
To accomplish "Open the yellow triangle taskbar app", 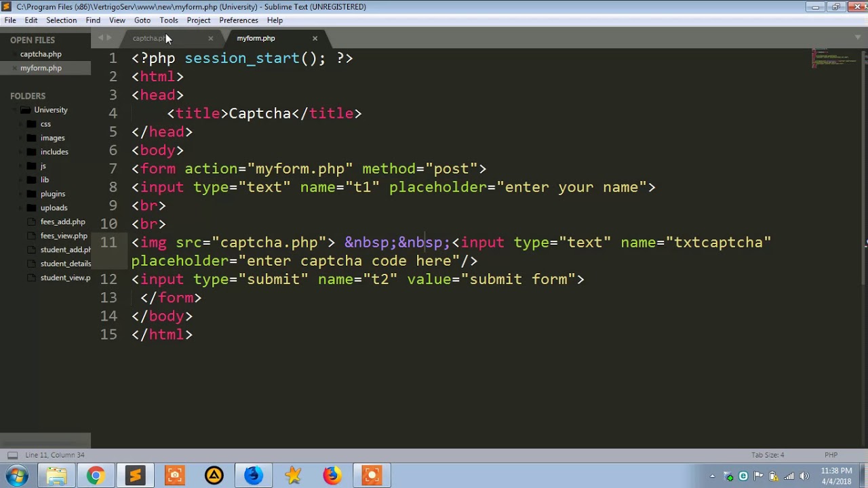I will click(x=214, y=476).
